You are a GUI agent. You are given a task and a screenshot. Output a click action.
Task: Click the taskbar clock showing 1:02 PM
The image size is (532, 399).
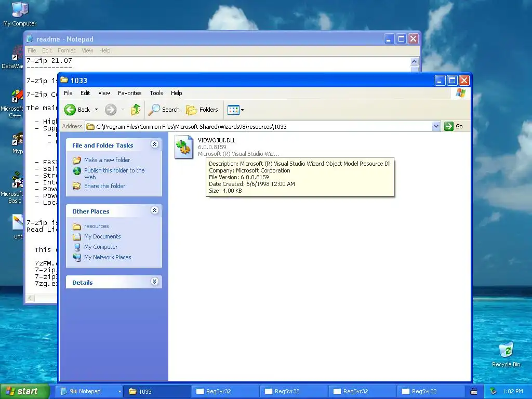point(513,391)
